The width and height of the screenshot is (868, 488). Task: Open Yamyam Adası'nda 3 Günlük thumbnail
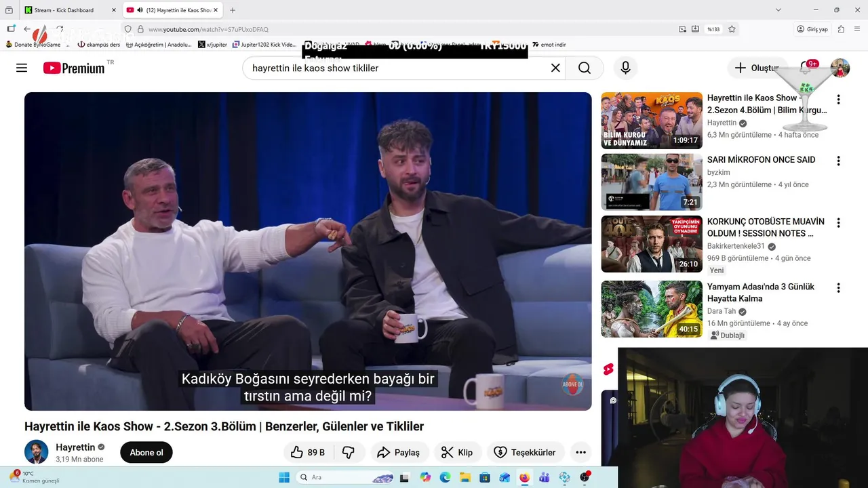(x=652, y=309)
